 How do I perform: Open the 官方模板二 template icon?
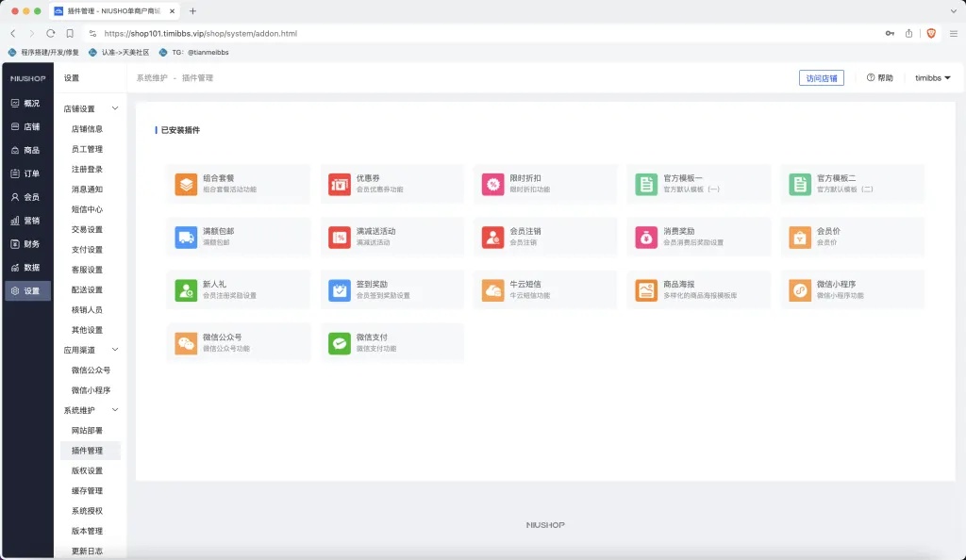tap(800, 184)
